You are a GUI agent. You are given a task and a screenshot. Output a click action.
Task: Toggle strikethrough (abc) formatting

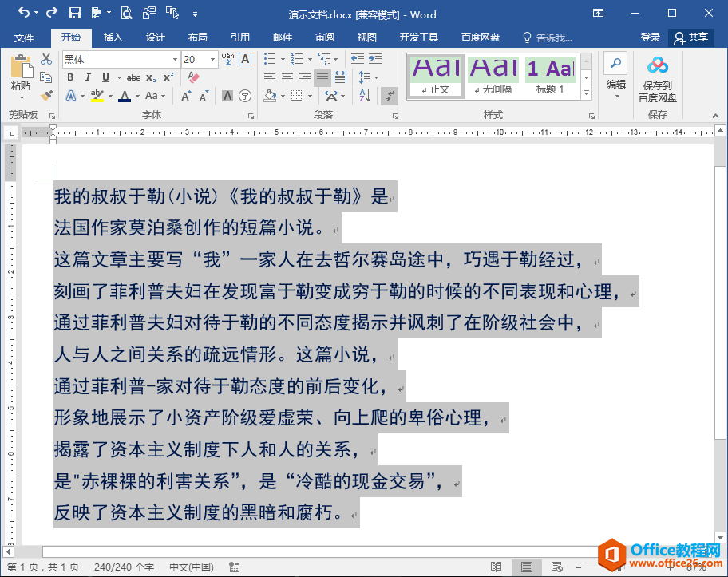pyautogui.click(x=133, y=77)
